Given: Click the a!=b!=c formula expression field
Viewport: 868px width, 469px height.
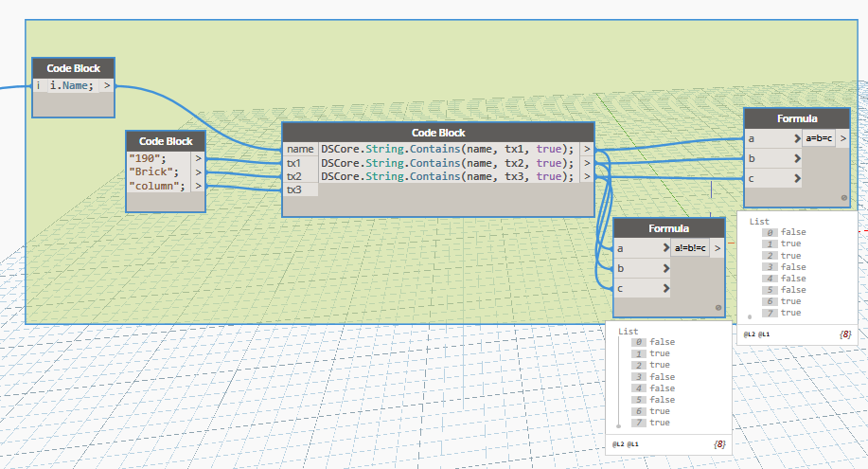Looking at the screenshot, I should 690,248.
